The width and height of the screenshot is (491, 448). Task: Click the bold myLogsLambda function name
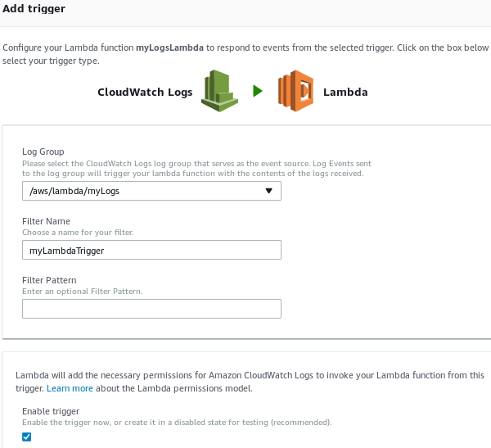point(166,48)
